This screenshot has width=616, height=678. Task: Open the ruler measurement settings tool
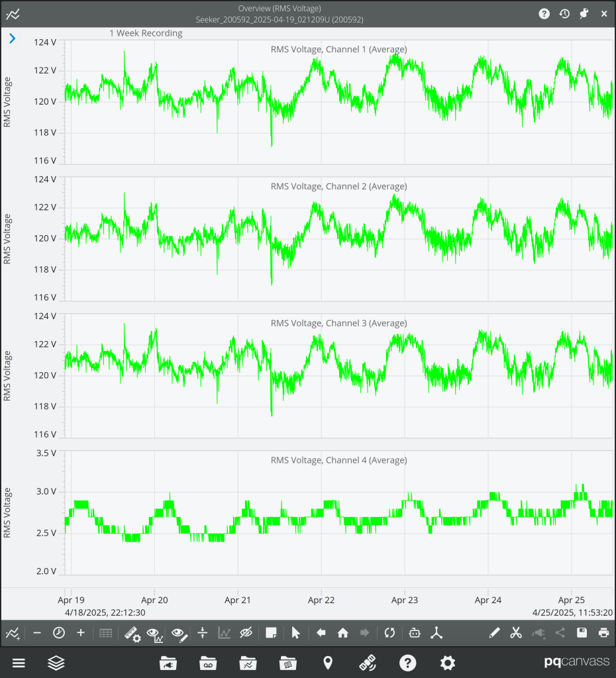132,634
